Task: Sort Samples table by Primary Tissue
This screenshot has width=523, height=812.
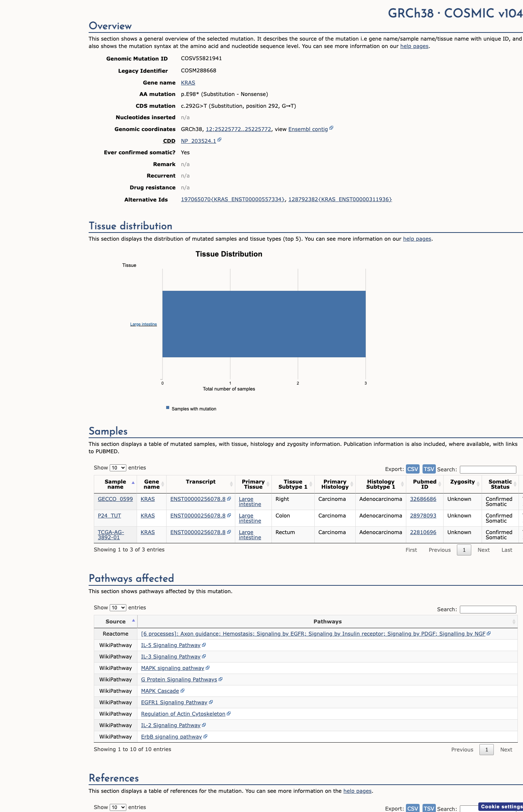Action: [253, 484]
